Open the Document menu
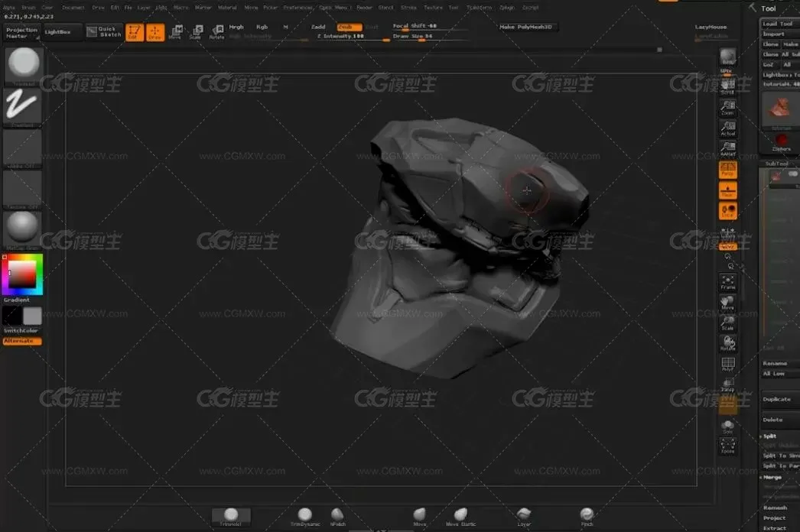 tap(73, 8)
